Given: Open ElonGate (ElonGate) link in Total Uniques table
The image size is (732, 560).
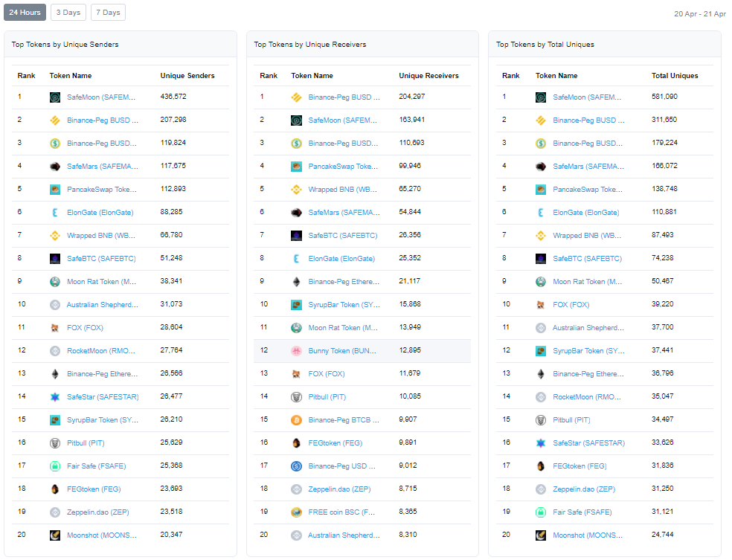Looking at the screenshot, I should click(586, 213).
